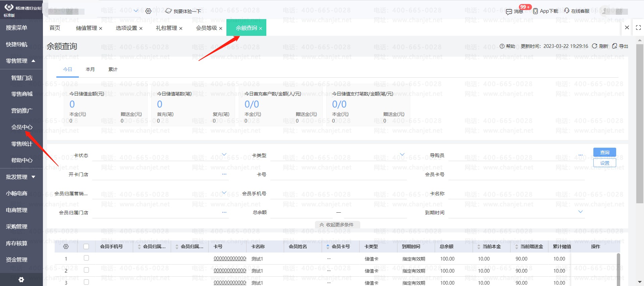Click 搜索菜单 in the sidebar

tap(16, 28)
